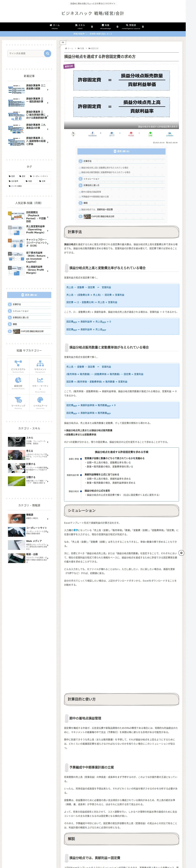196x868 pixels.
Task: Click the 損益分岐点 formula header image
Action: pyautogui.click(x=121, y=96)
